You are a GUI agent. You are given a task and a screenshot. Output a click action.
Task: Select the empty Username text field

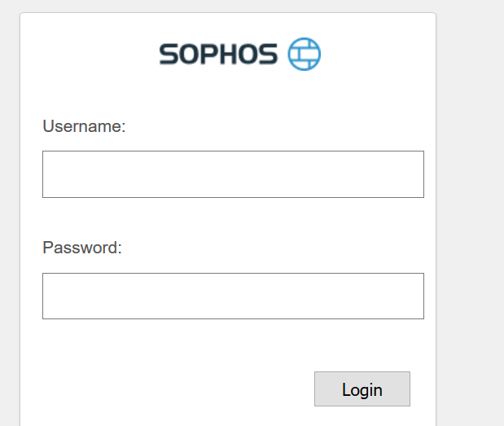click(233, 174)
